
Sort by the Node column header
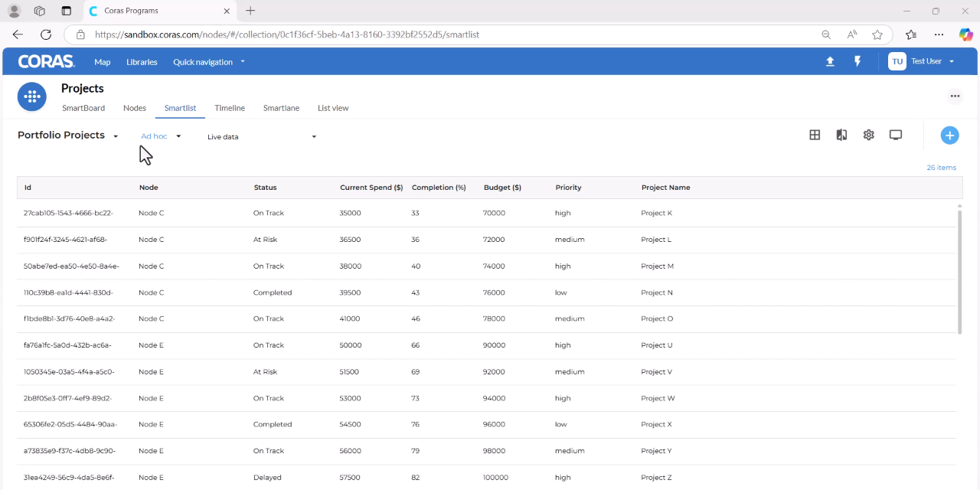149,188
